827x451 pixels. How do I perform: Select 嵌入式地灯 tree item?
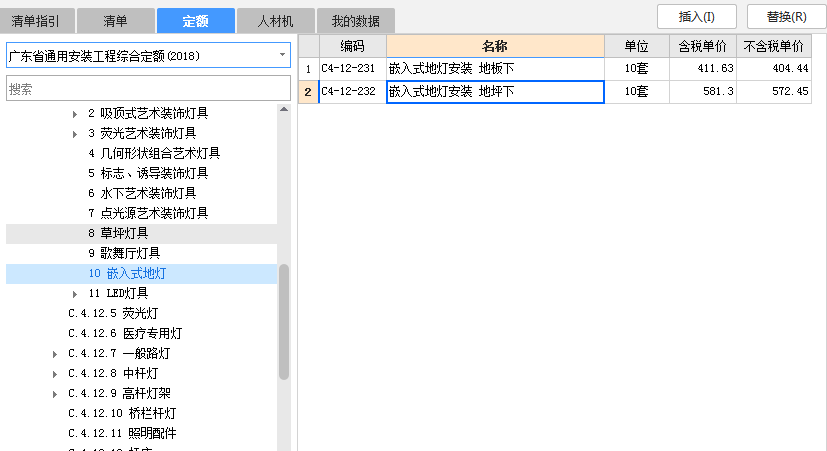(x=141, y=273)
